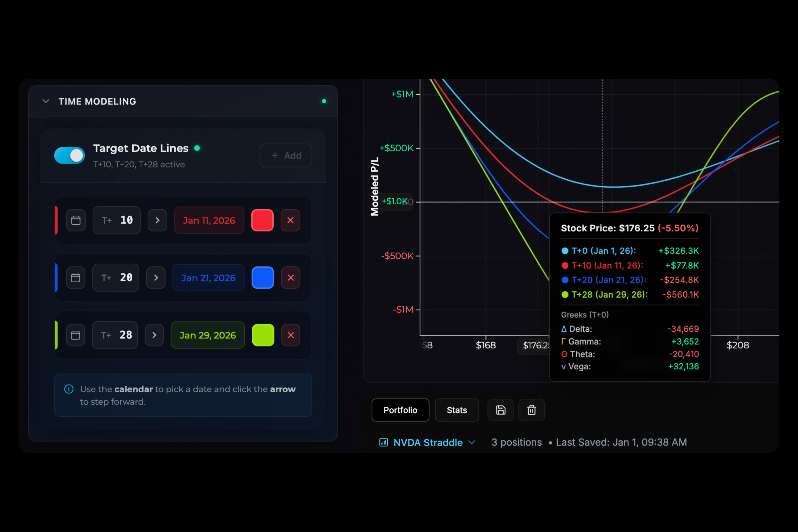Advance T+28 using its arrow button
Viewport: 798px width, 532px height.
(x=154, y=335)
